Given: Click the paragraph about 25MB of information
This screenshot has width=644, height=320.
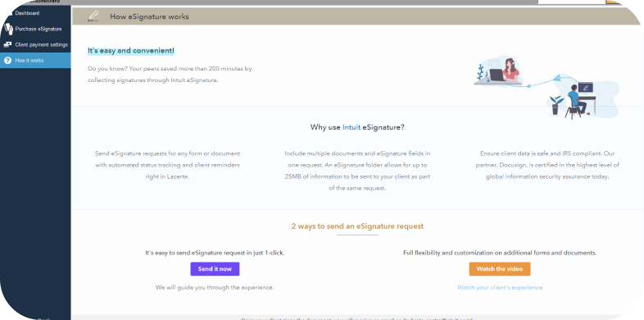Looking at the screenshot, I should pos(357,171).
